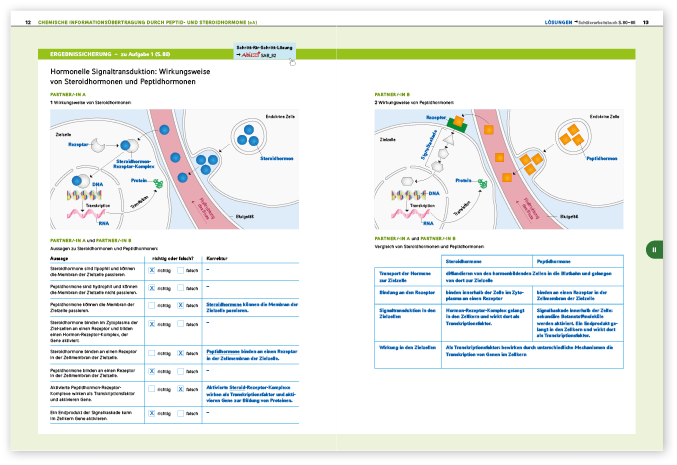Viewport: 677px width, 465px height.
Task: Check 'richtig' for first statement about lipophilic Steroidhormone
Action: click(x=152, y=270)
